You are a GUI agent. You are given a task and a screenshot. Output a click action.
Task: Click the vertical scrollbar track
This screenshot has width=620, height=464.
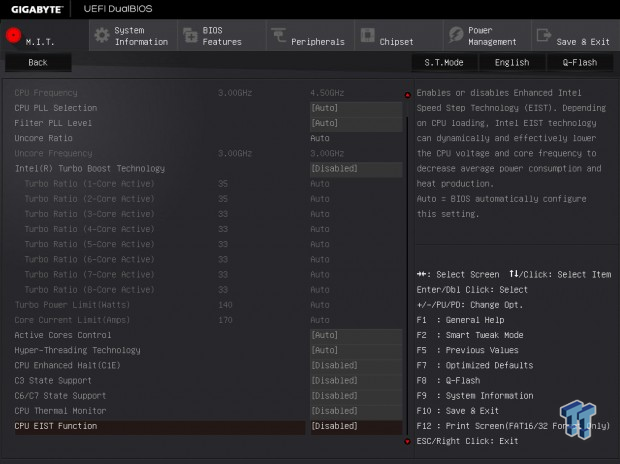(408, 269)
